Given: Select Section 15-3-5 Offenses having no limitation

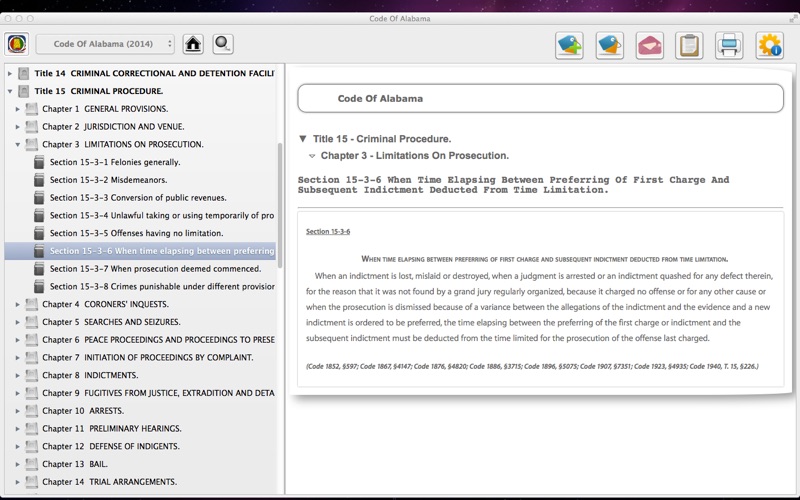Looking at the screenshot, I should [x=136, y=233].
